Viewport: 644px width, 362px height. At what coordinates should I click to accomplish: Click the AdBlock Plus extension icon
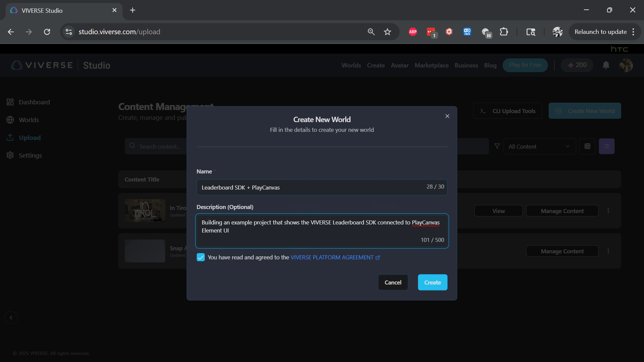pyautogui.click(x=413, y=32)
